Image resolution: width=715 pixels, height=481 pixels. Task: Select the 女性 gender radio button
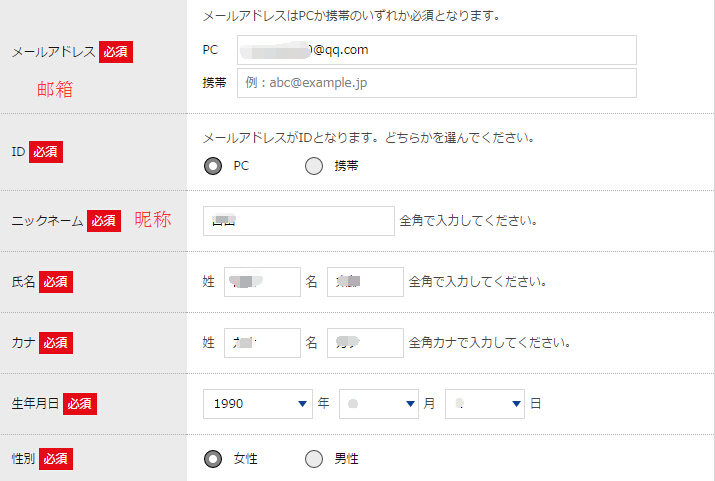(213, 459)
